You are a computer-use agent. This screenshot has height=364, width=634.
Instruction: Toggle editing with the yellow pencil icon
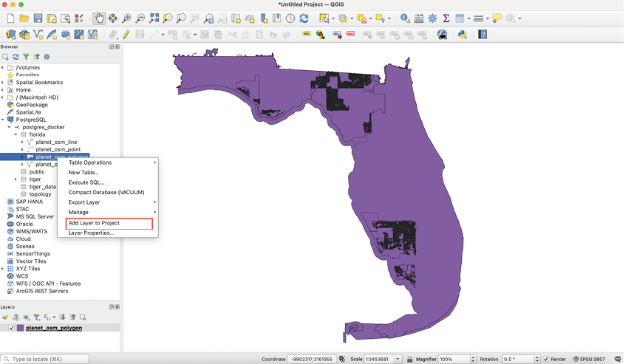point(126,35)
